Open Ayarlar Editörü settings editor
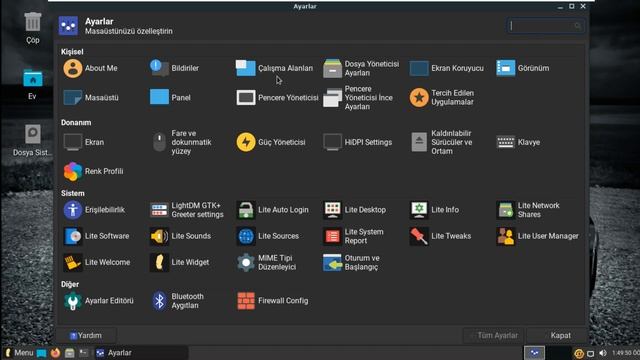 [x=98, y=301]
